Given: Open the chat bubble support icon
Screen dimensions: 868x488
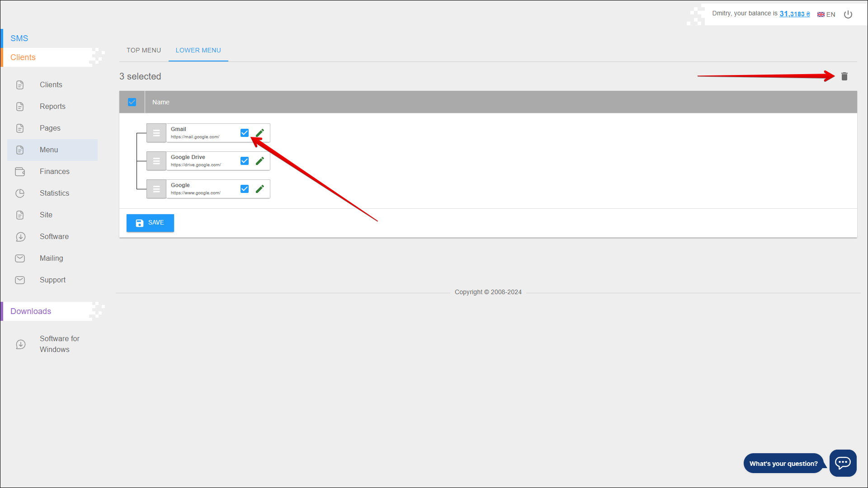Looking at the screenshot, I should [x=843, y=463].
